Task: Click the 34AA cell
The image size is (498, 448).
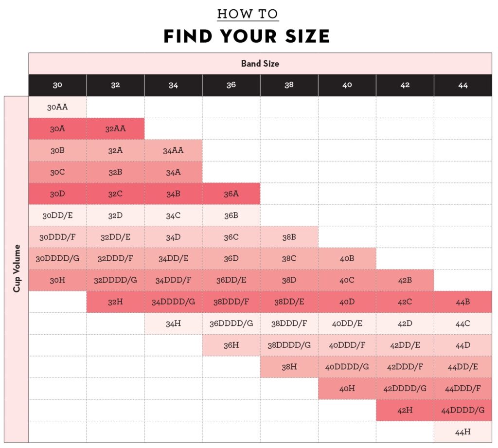Action: [x=174, y=150]
